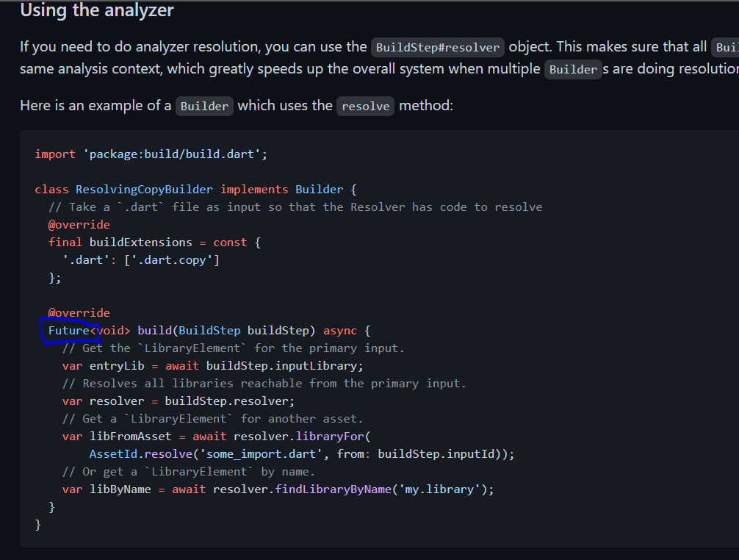Click the async keyword in build method
739x560 pixels.
click(x=339, y=330)
